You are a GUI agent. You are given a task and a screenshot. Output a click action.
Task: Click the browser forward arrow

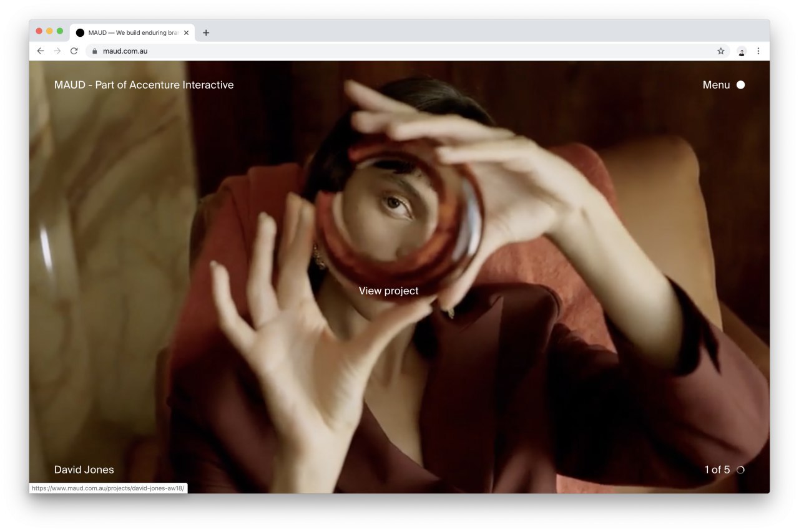(57, 51)
